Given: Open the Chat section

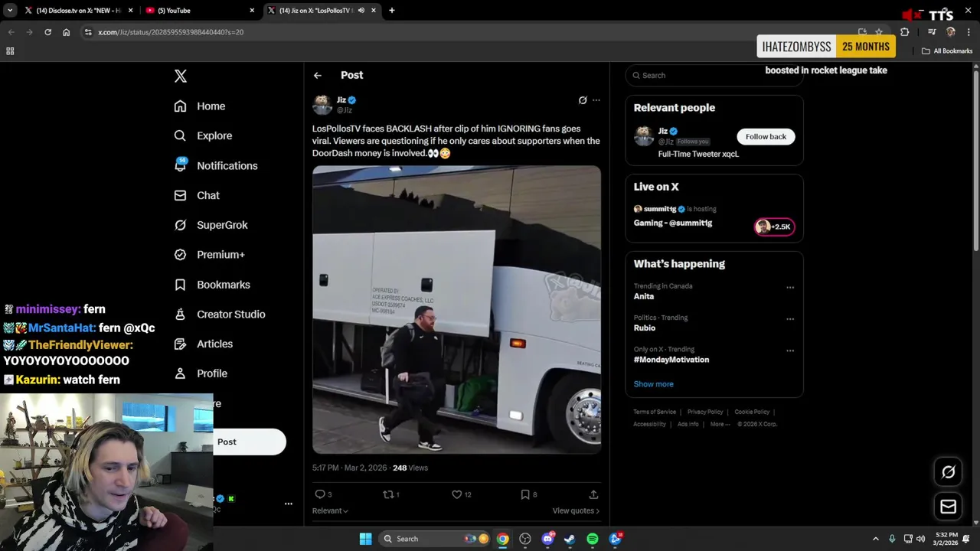Looking at the screenshot, I should coord(197,195).
